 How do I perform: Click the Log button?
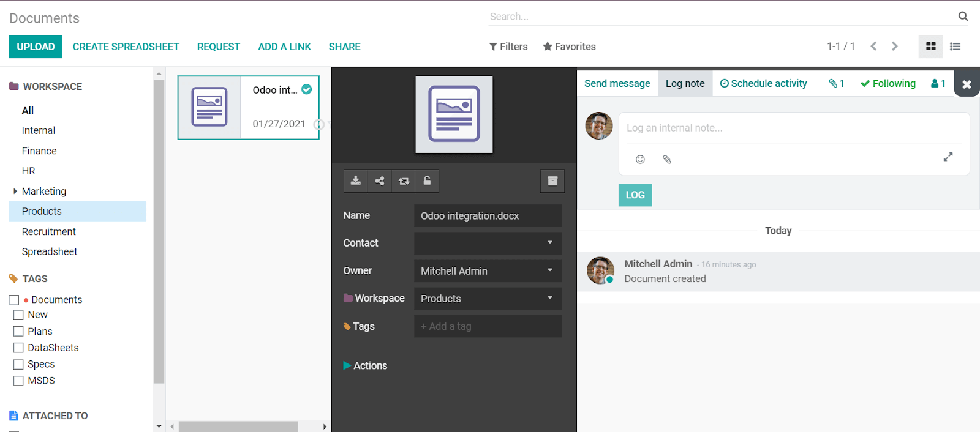coord(635,195)
